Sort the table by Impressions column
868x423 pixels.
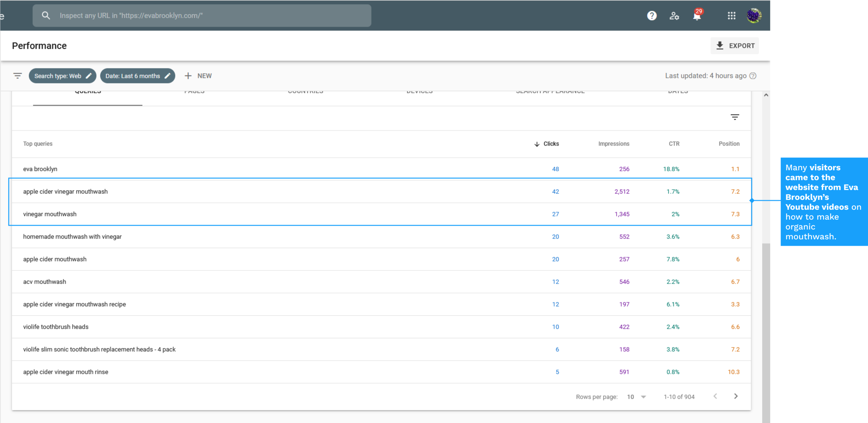(614, 144)
